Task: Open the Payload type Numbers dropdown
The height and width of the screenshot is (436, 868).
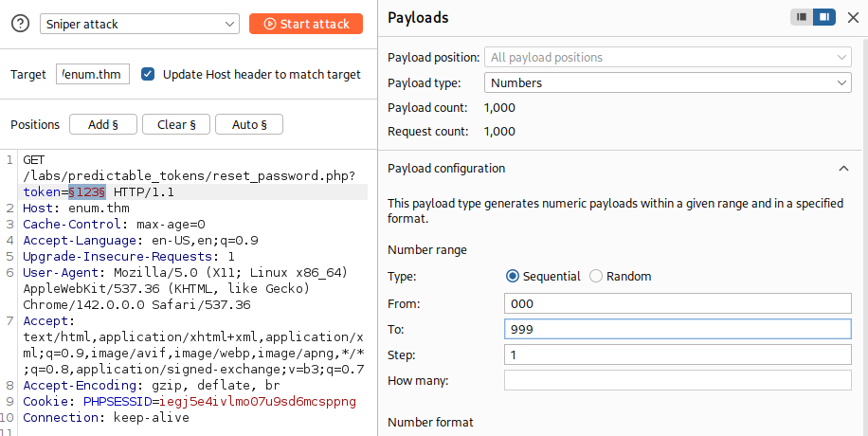Action: pos(668,82)
